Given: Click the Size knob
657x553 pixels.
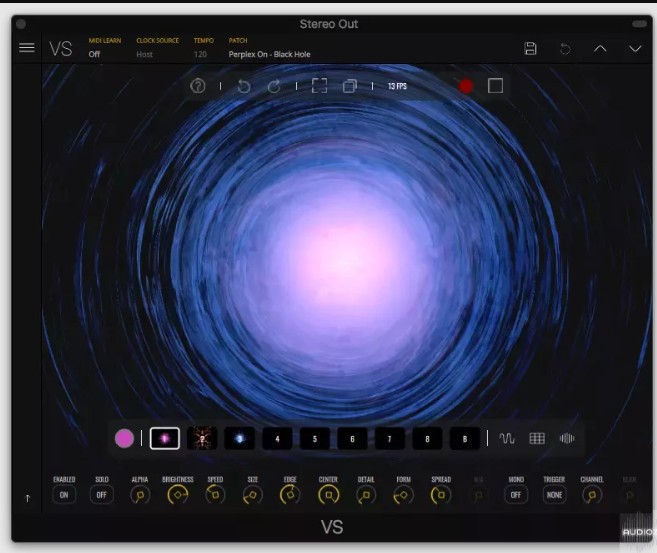Looking at the screenshot, I should pos(253,495).
